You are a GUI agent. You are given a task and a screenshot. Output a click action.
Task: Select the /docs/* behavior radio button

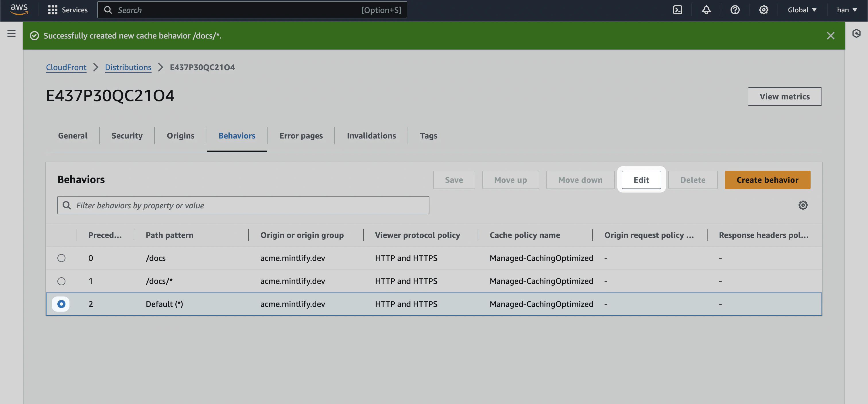click(x=61, y=281)
